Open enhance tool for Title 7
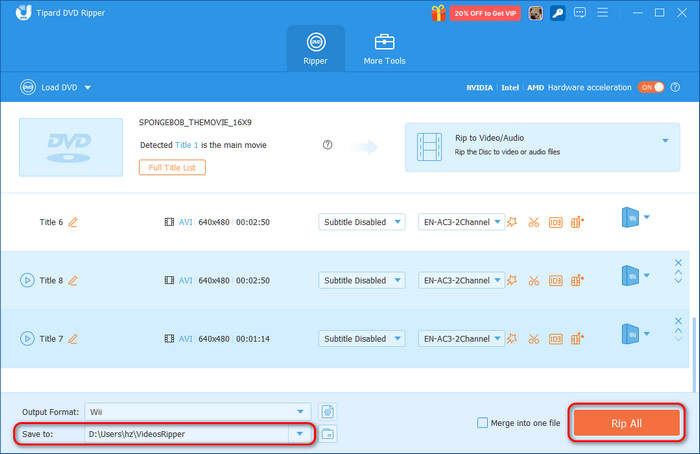The width and height of the screenshot is (700, 454). coord(577,339)
